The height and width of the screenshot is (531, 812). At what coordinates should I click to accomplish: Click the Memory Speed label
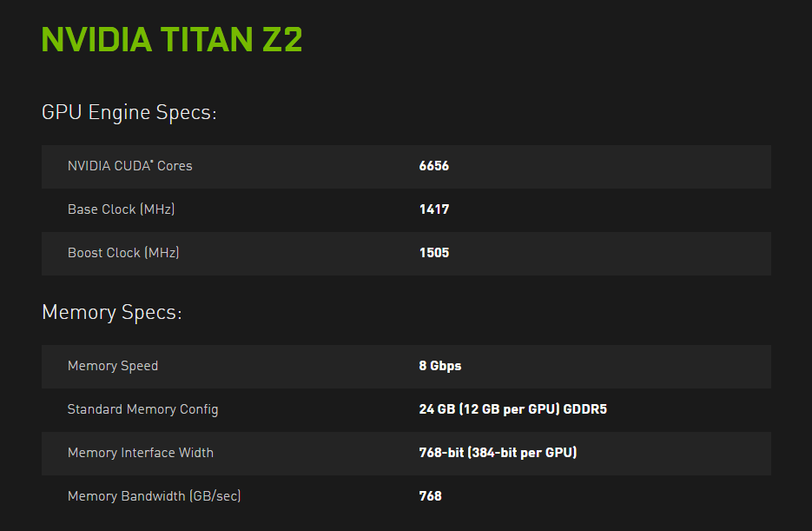coord(113,366)
